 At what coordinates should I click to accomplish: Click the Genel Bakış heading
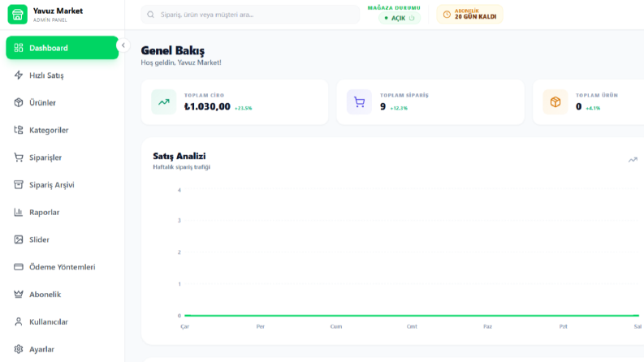[x=172, y=50]
